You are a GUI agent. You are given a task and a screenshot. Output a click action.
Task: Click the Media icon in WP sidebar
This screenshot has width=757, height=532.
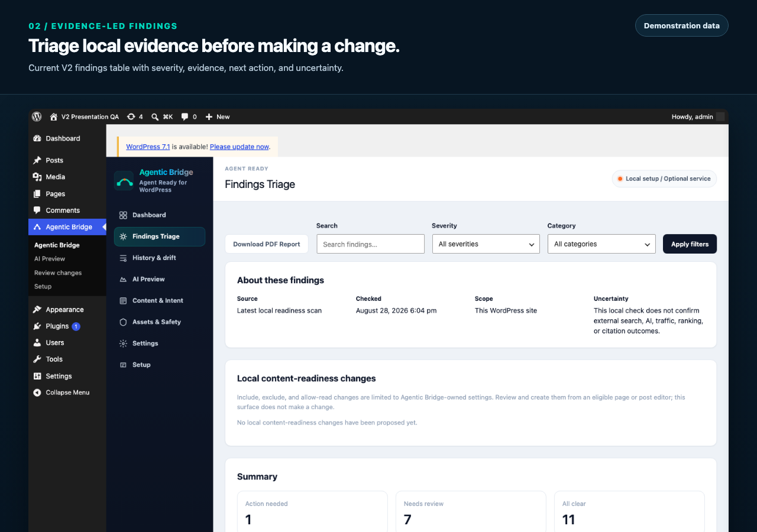point(37,177)
